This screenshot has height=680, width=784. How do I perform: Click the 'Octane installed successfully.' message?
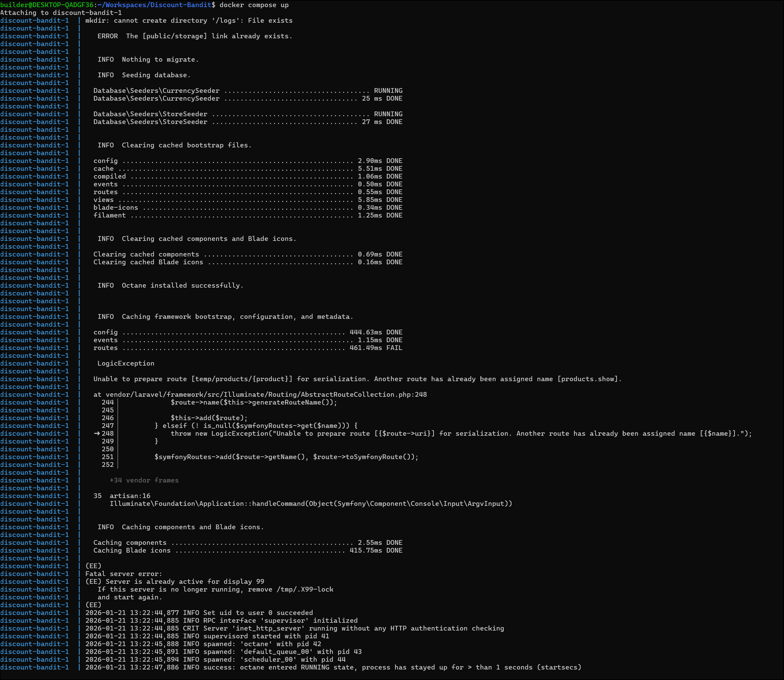pos(182,285)
